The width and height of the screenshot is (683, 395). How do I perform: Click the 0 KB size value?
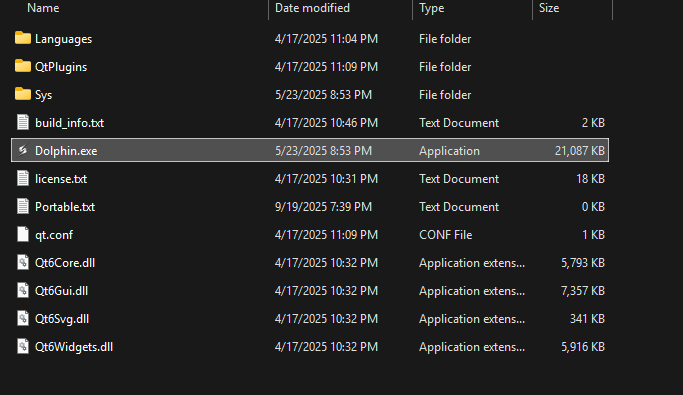pyautogui.click(x=593, y=206)
